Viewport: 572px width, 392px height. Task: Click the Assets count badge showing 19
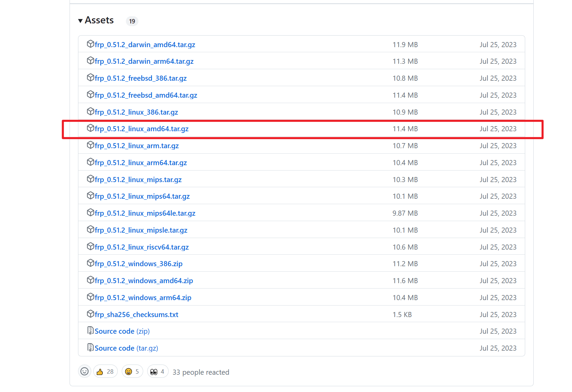pos(132,21)
